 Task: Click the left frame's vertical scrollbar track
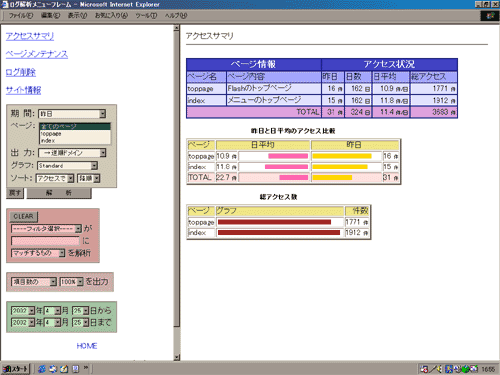177,340
